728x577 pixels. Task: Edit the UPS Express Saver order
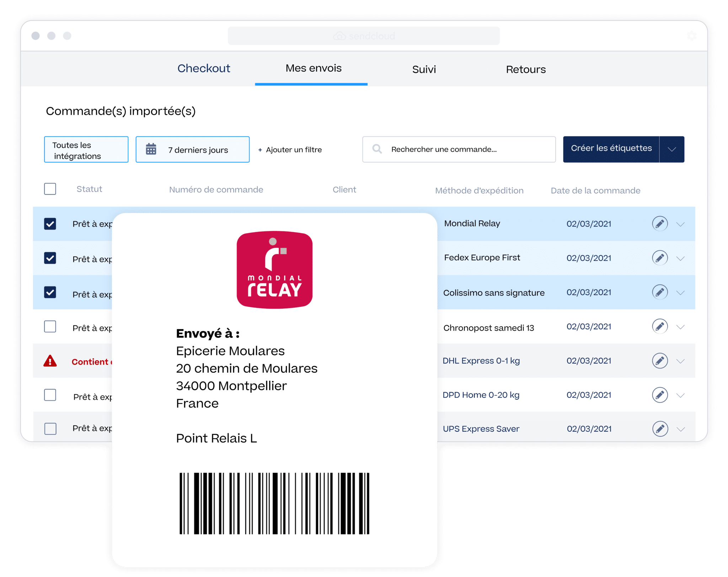(x=660, y=429)
